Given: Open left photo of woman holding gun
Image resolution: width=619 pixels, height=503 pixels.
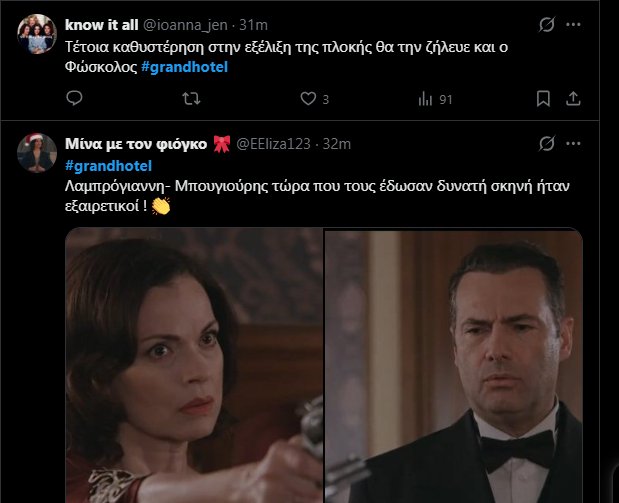Looking at the screenshot, I should point(194,367).
